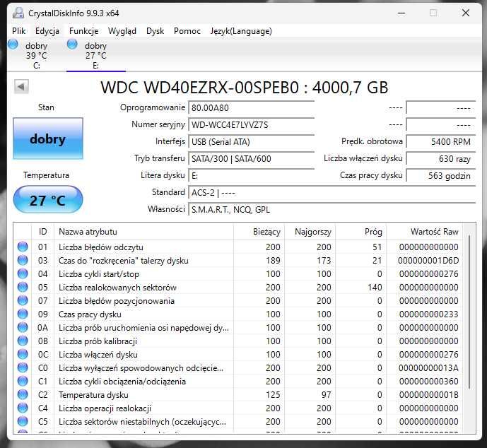The image size is (487, 448).
Task: Select the row Temperatura dysku
Action: tap(238, 394)
